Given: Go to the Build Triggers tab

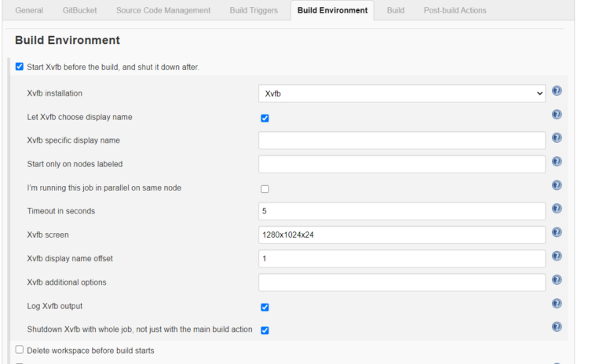Looking at the screenshot, I should (254, 10).
